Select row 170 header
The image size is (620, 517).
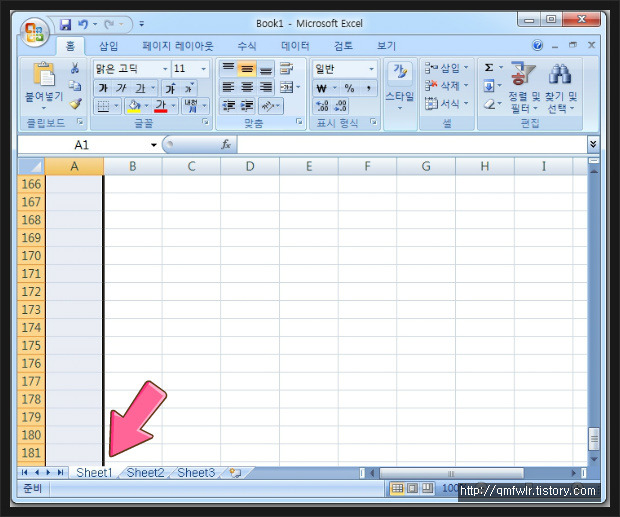tap(31, 255)
